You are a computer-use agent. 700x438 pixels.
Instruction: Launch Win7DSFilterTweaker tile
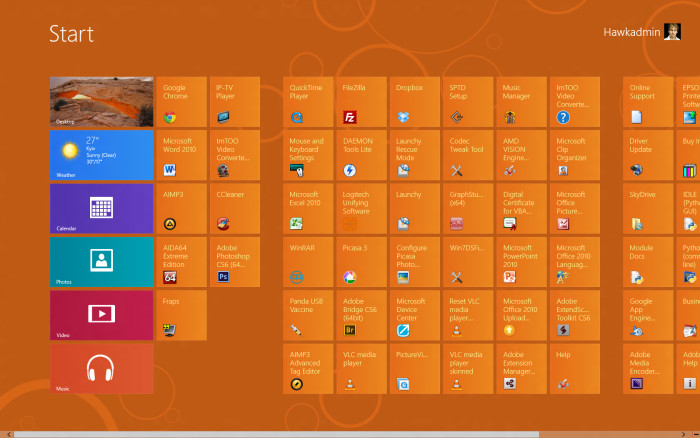pos(468,262)
